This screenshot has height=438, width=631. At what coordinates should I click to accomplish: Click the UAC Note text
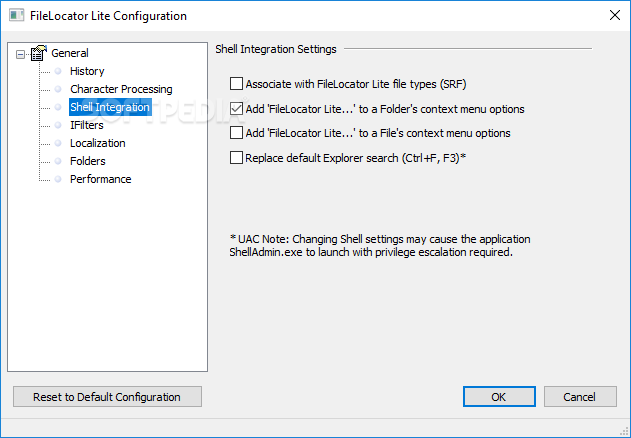(x=379, y=246)
